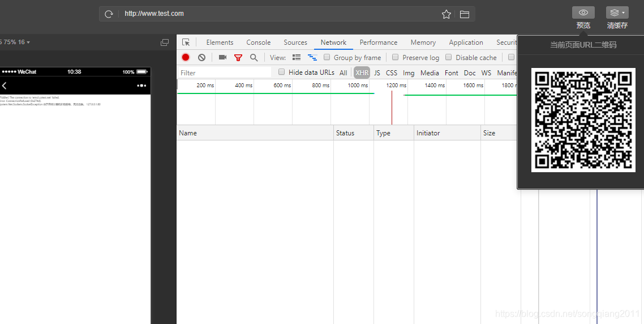Filter requests by CSS
This screenshot has height=324, width=644.
(392, 73)
